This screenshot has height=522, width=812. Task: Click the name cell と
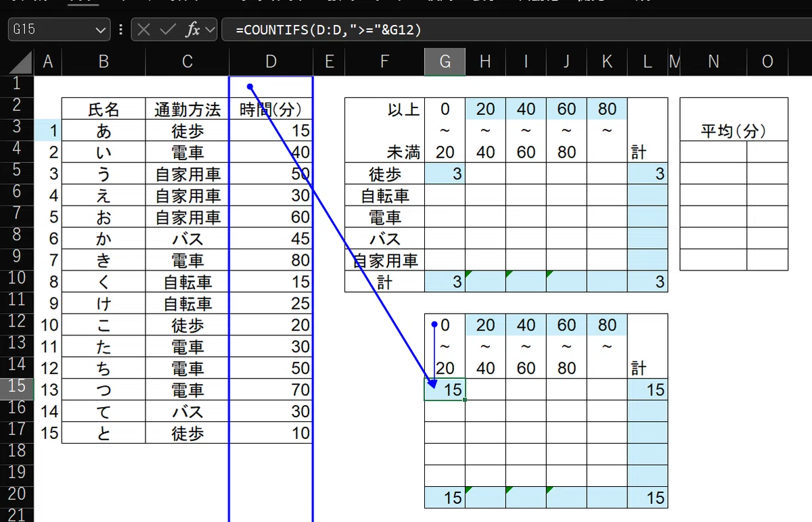[104, 433]
